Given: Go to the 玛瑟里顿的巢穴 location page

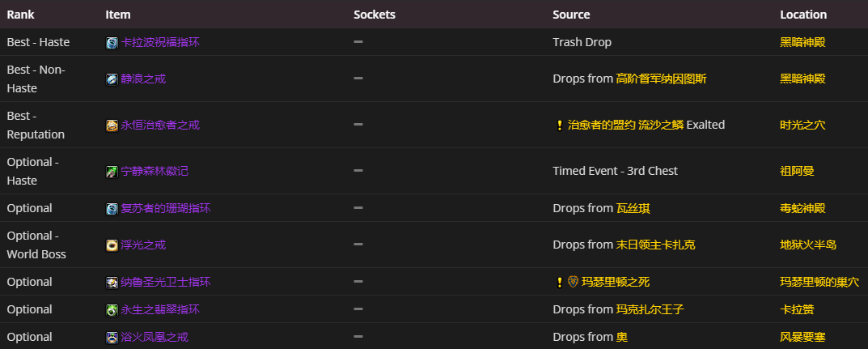Looking at the screenshot, I should (819, 282).
